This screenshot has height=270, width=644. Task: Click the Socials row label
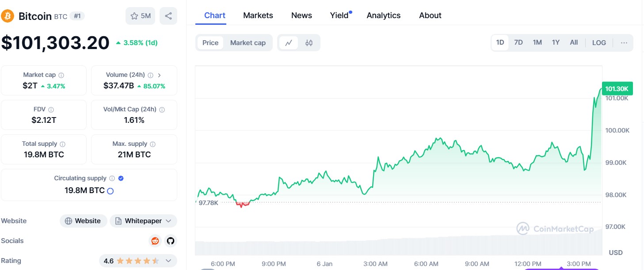click(12, 241)
